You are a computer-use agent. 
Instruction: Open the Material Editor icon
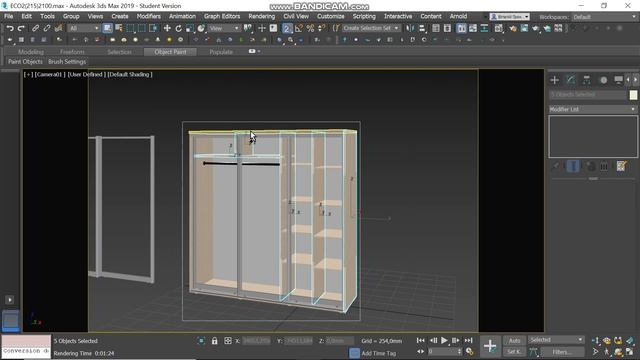(x=498, y=28)
